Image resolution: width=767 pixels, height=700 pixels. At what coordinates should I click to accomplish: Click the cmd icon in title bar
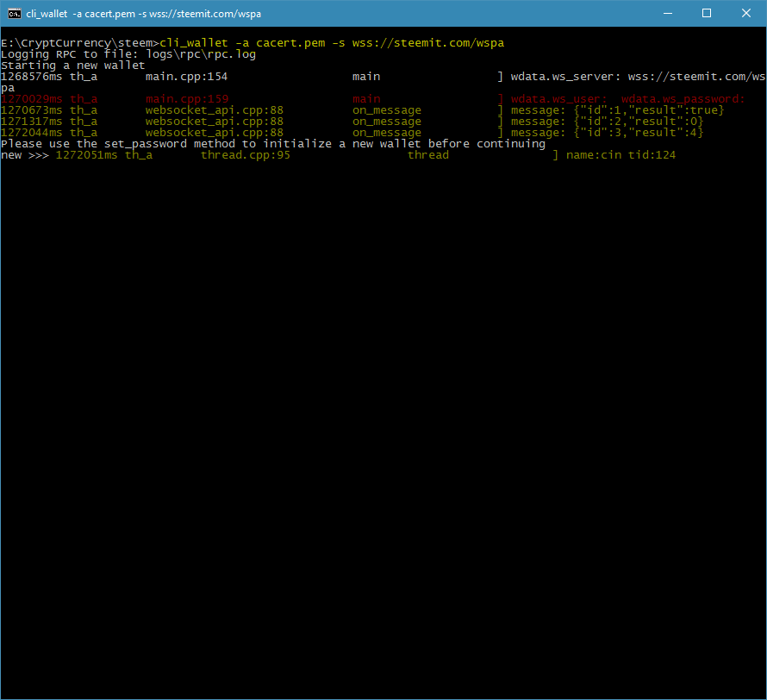tap(14, 14)
